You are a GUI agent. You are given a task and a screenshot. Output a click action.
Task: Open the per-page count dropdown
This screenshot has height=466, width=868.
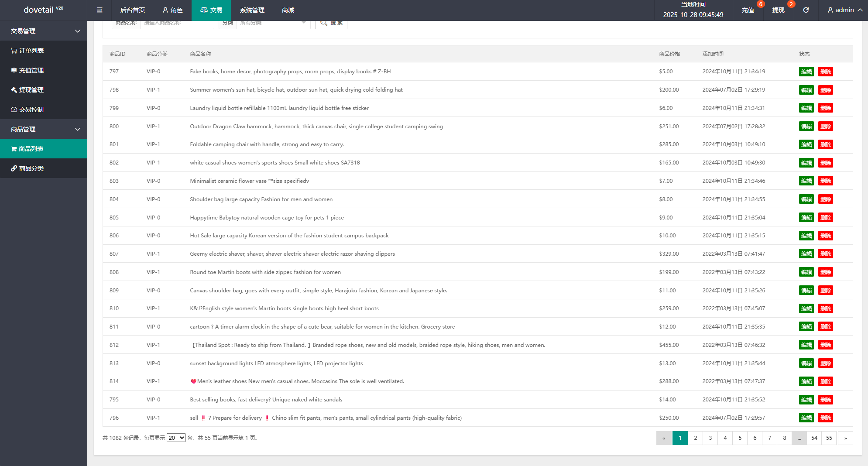pyautogui.click(x=176, y=438)
